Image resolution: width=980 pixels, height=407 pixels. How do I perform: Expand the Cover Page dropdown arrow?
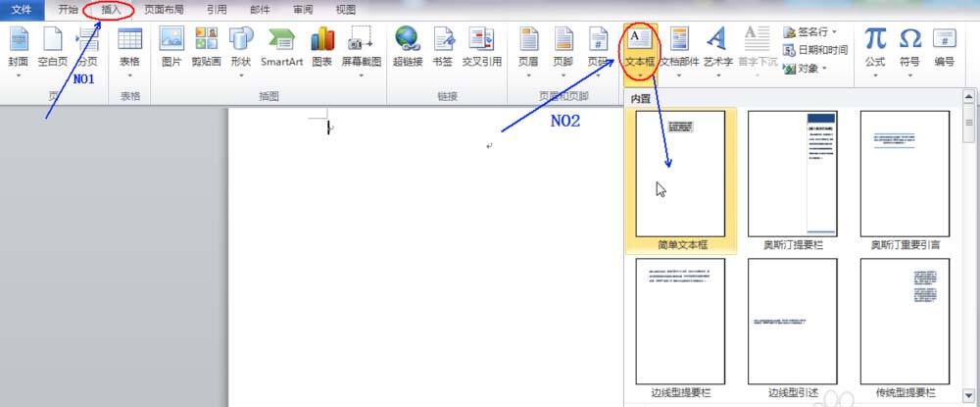[x=18, y=76]
